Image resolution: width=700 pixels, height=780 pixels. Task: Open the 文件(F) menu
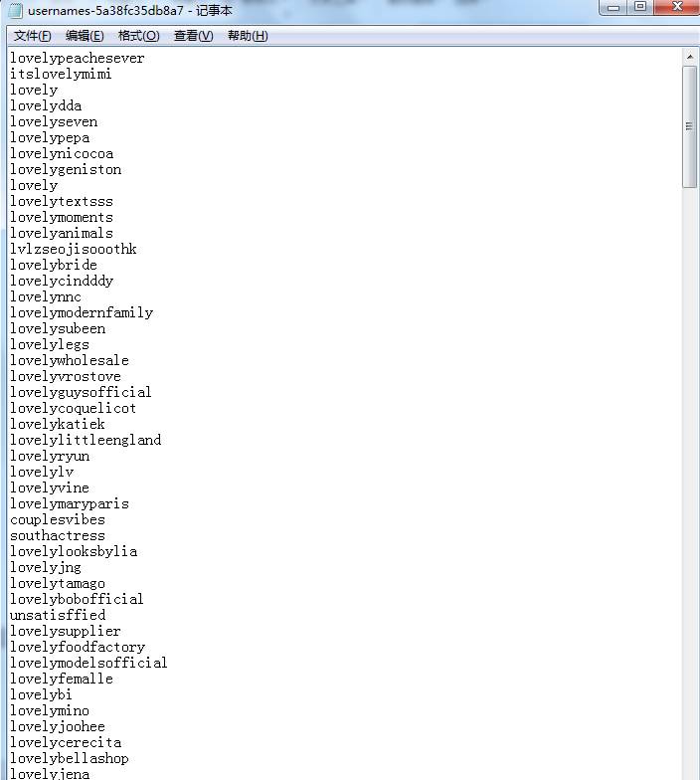pyautogui.click(x=32, y=36)
